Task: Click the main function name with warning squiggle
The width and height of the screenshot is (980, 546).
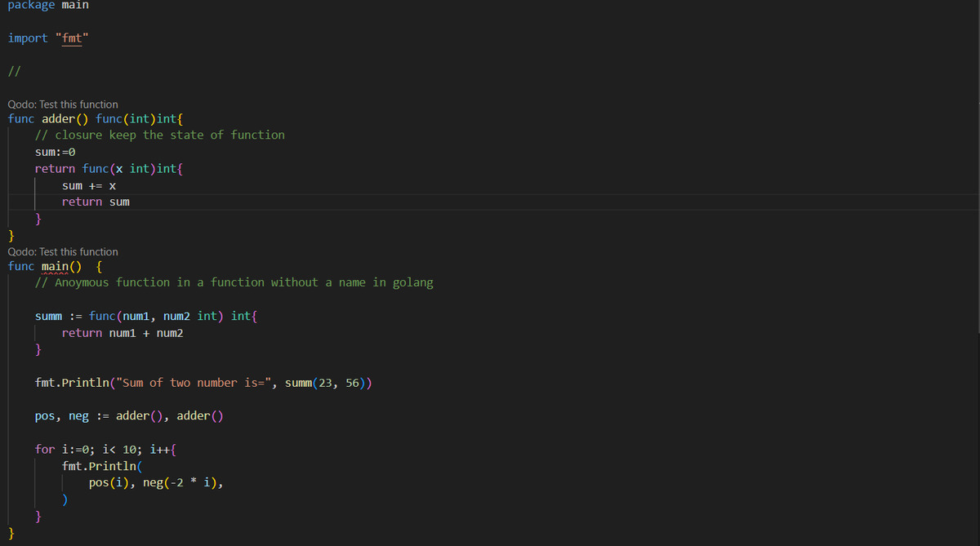Action: click(56, 265)
